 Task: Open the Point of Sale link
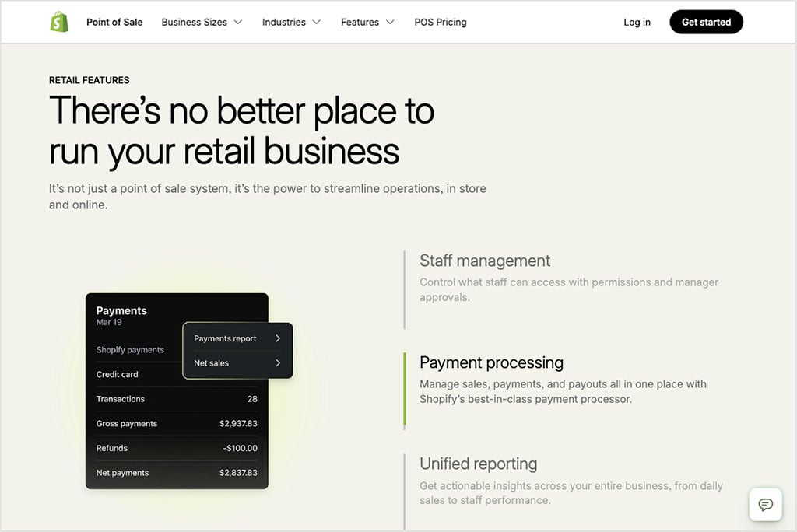[114, 22]
